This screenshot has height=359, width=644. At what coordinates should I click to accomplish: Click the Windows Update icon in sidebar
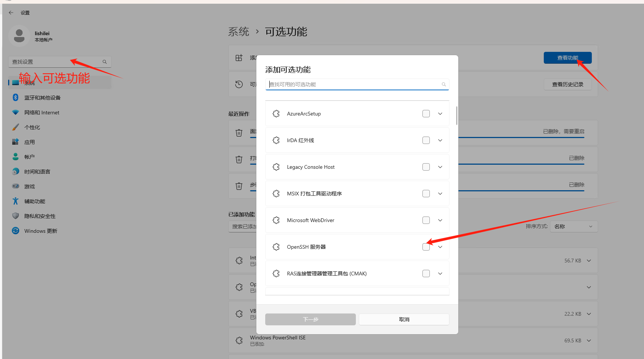[x=16, y=231]
